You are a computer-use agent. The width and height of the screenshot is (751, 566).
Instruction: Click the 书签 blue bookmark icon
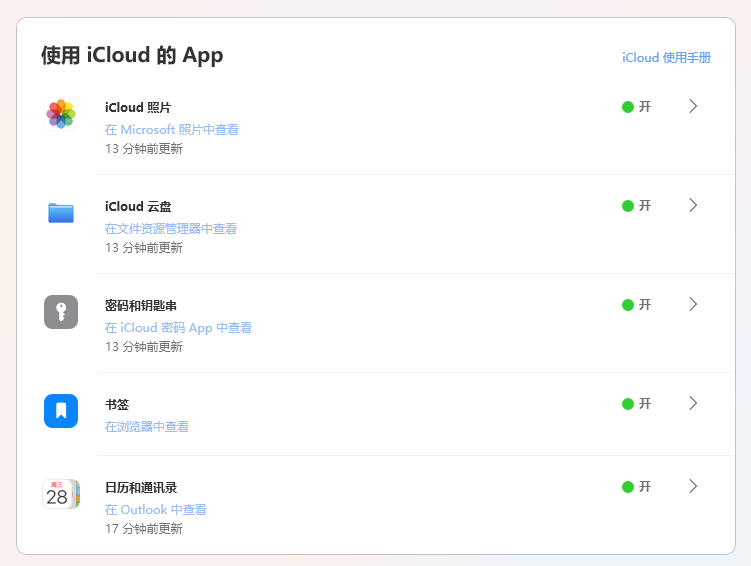pos(61,411)
